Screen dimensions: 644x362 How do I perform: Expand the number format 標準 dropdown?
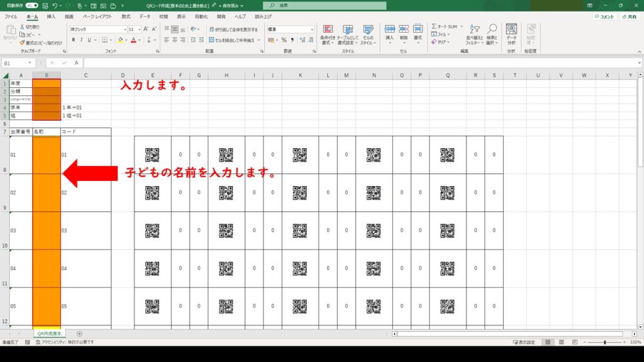point(311,30)
